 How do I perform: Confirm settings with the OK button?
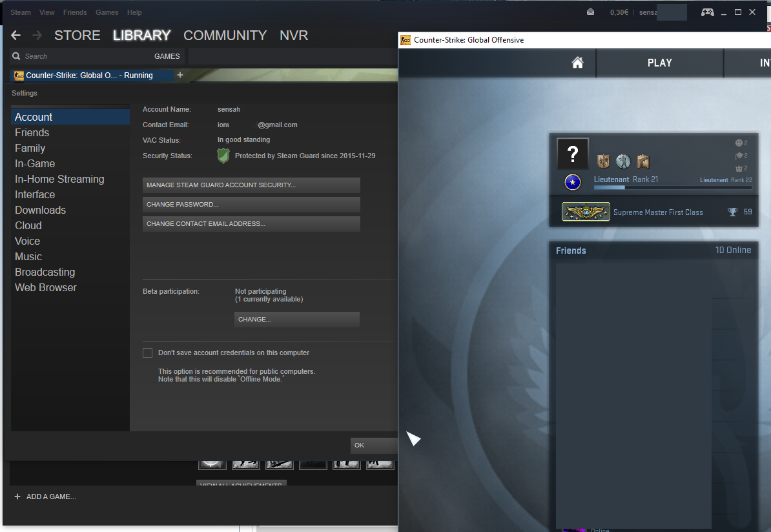[x=374, y=445]
